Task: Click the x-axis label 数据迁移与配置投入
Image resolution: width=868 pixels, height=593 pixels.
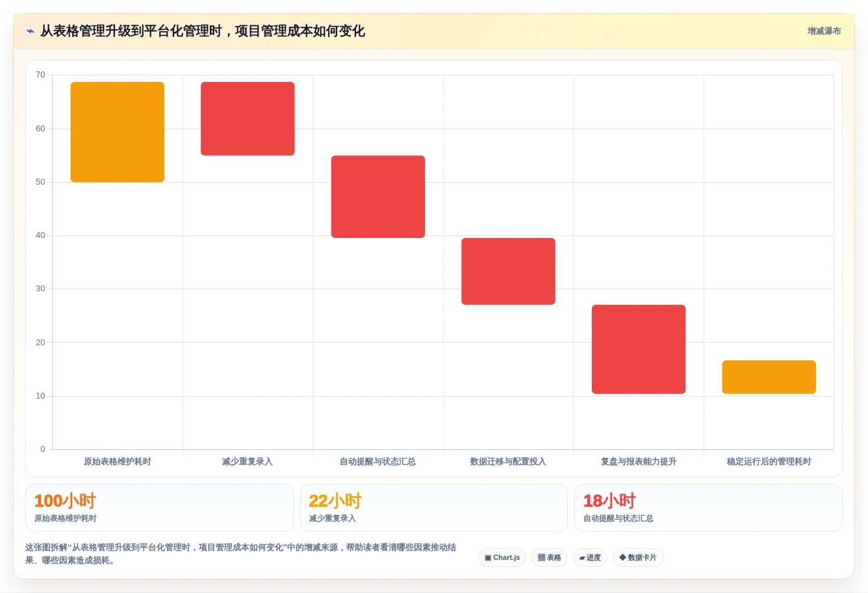Action: pyautogui.click(x=508, y=462)
